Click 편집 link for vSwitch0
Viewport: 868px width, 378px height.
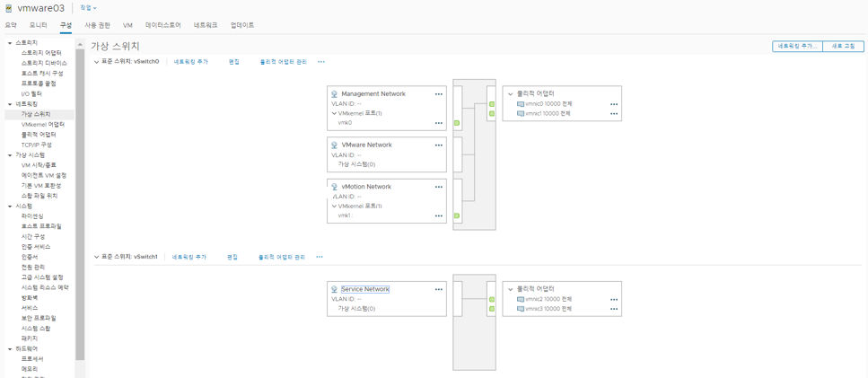pos(233,61)
